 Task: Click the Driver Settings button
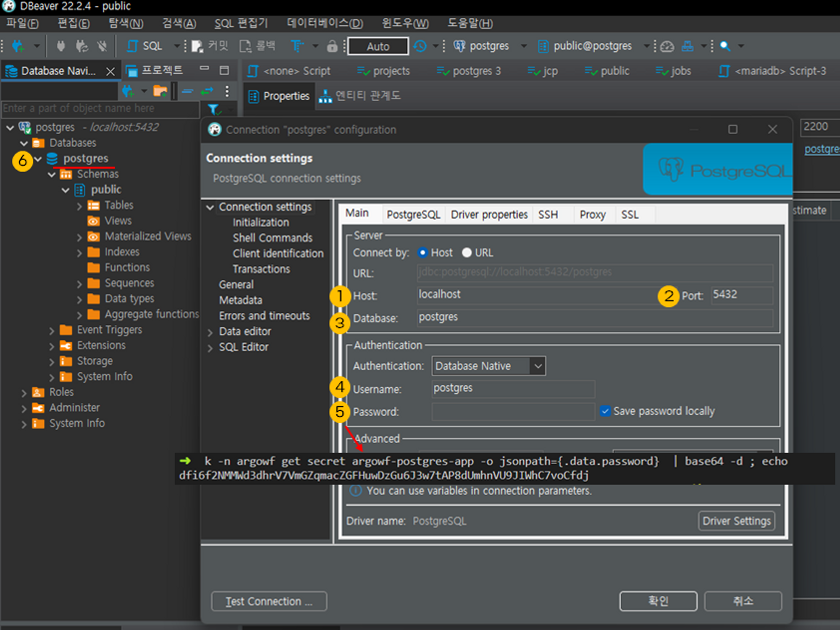tap(736, 521)
